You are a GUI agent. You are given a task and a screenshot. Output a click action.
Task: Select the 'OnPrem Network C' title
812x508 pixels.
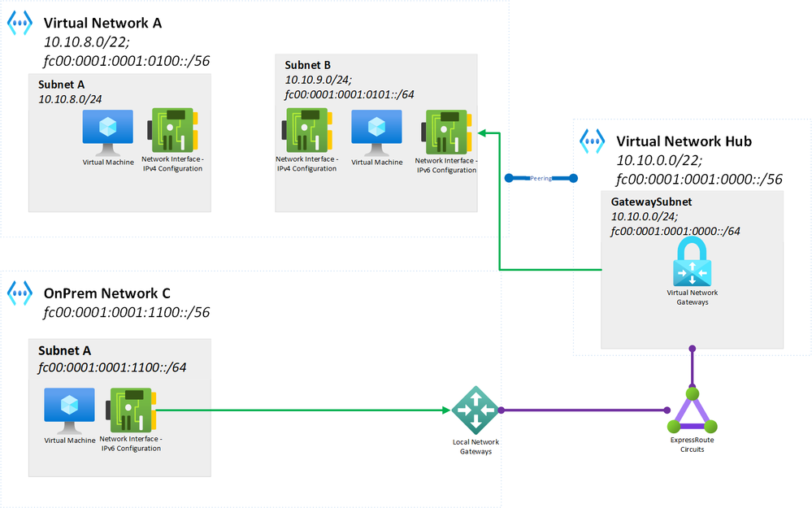tap(106, 293)
